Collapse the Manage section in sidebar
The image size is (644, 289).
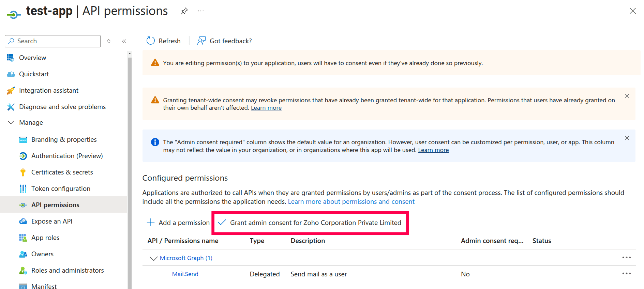coord(11,122)
